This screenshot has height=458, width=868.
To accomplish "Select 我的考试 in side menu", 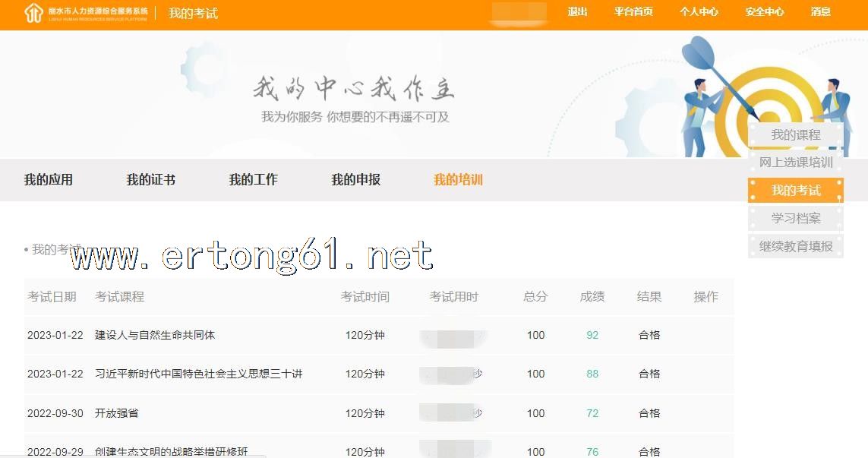I will pos(795,191).
